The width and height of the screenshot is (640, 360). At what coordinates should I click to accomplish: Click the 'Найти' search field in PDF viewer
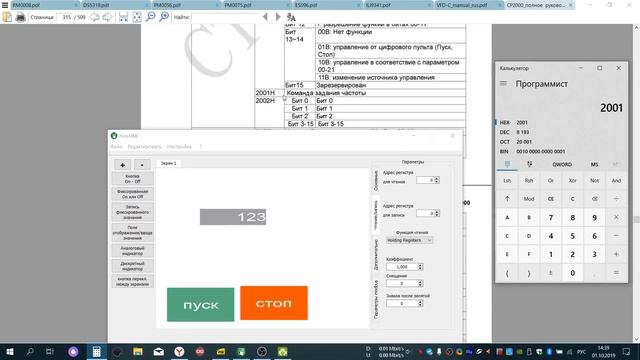(224, 17)
